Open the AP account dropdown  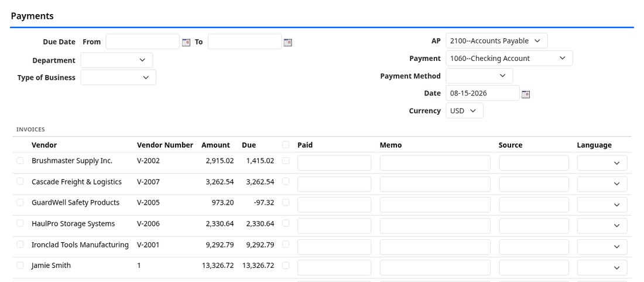496,40
